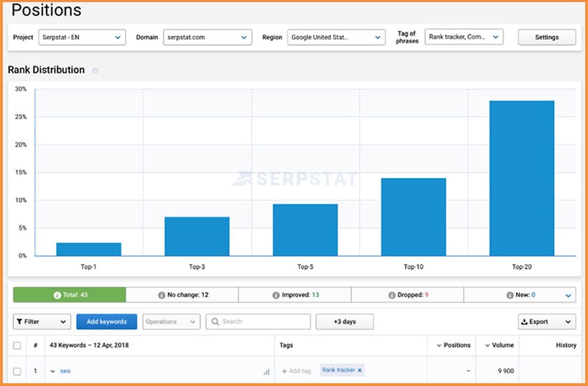Click the History column header
The image size is (588, 386).
pyautogui.click(x=566, y=345)
